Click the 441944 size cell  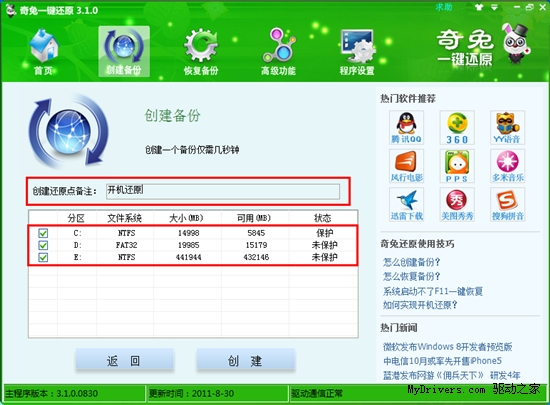pyautogui.click(x=188, y=257)
